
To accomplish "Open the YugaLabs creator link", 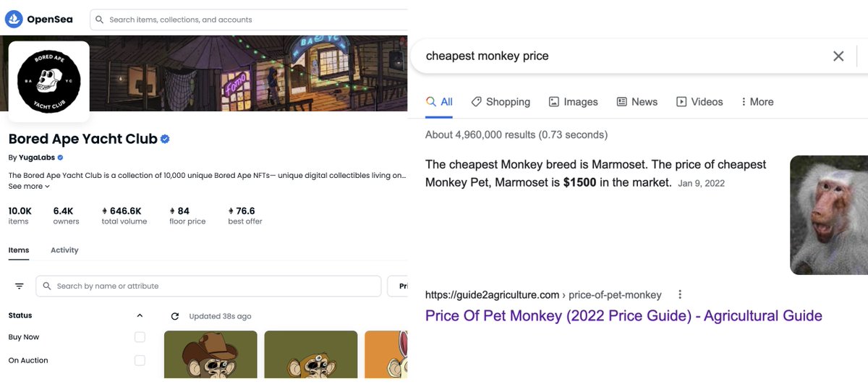I will coord(36,158).
